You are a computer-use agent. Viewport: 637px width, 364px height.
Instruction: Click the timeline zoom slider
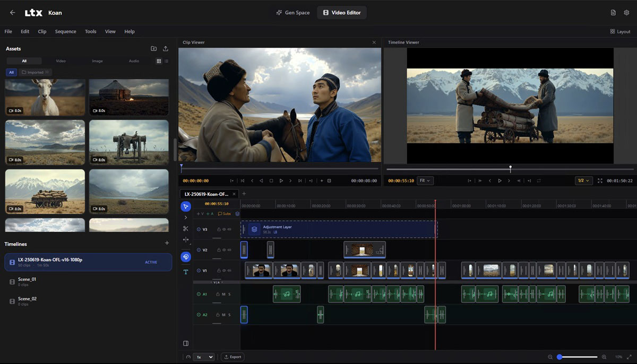(578, 357)
